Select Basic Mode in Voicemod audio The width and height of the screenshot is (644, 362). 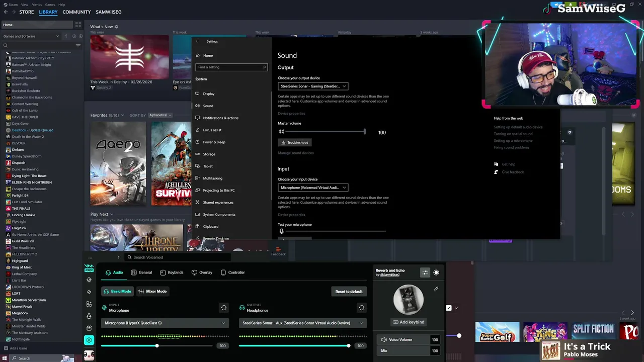click(117, 291)
